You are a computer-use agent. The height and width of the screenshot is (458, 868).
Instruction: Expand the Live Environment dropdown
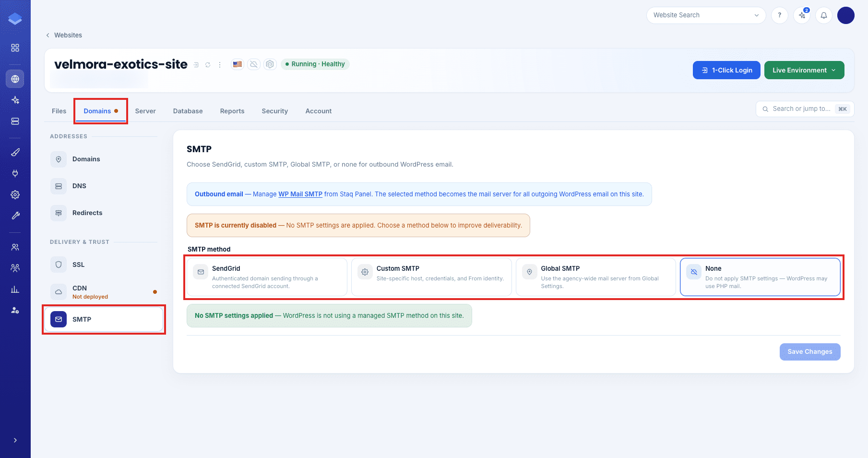(804, 70)
